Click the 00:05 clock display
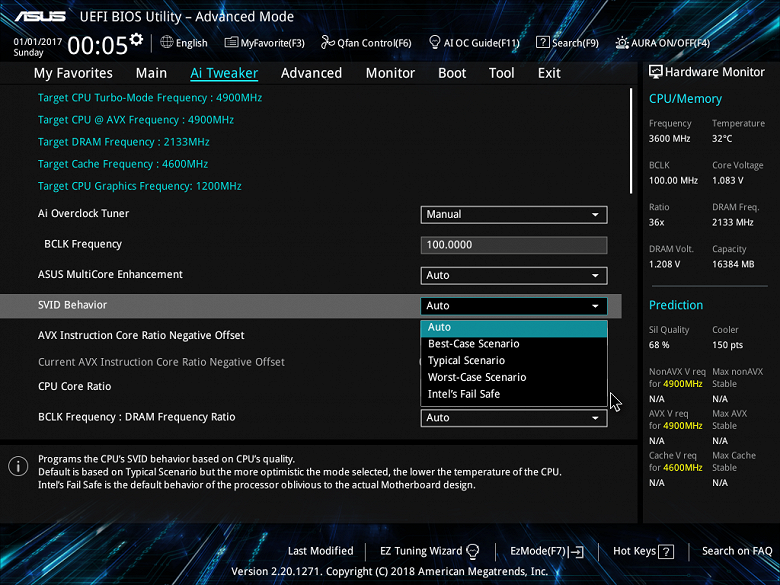780x585 pixels. (98, 45)
